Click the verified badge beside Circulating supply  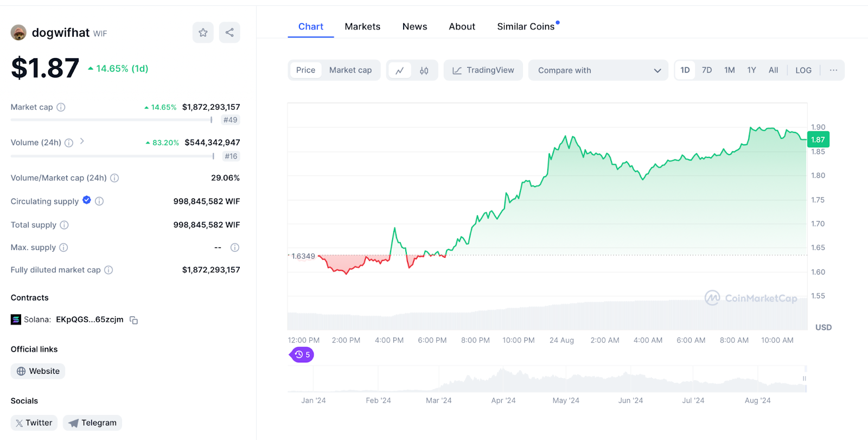pyautogui.click(x=87, y=200)
